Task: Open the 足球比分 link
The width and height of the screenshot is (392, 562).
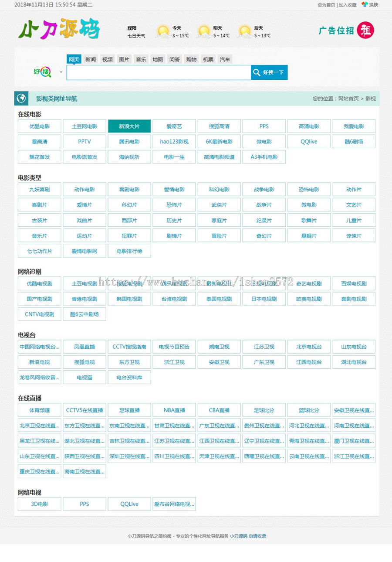Action: [264, 410]
